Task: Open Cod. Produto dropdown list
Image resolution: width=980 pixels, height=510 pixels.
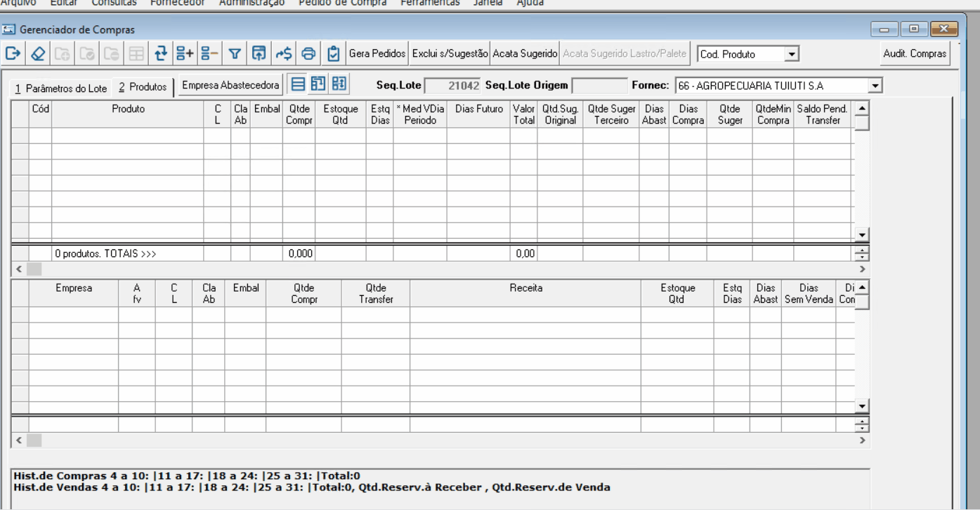Action: [x=792, y=54]
